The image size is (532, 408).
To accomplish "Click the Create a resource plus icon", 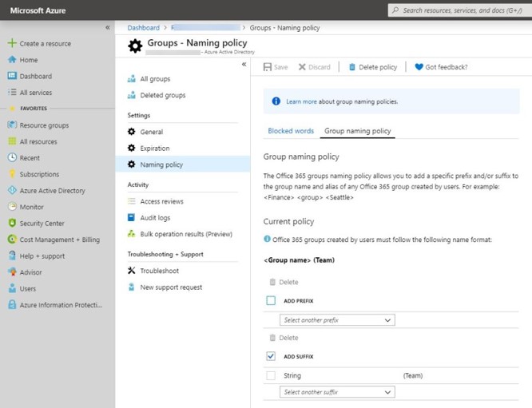I will 12,43.
